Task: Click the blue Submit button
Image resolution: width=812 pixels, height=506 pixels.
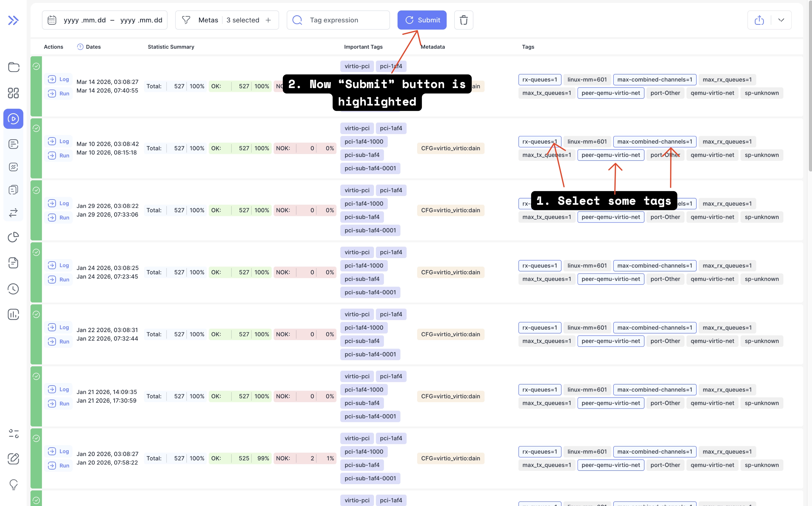Action: (422, 20)
